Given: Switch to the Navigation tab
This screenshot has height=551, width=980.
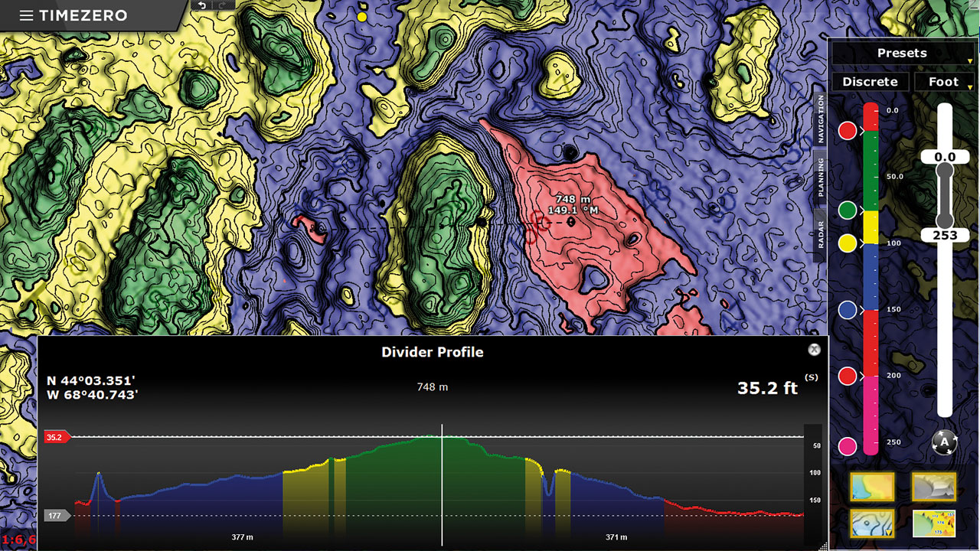Looking at the screenshot, I should click(x=820, y=120).
